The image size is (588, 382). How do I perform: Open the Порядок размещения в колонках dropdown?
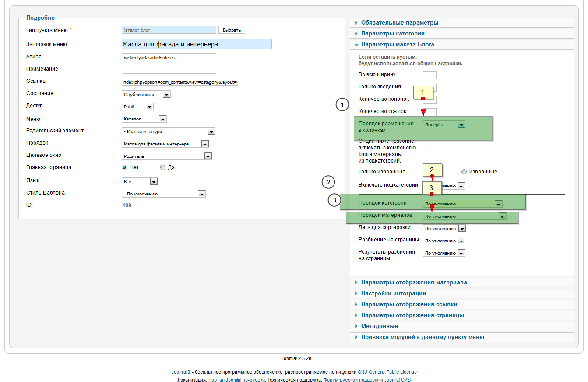point(444,124)
